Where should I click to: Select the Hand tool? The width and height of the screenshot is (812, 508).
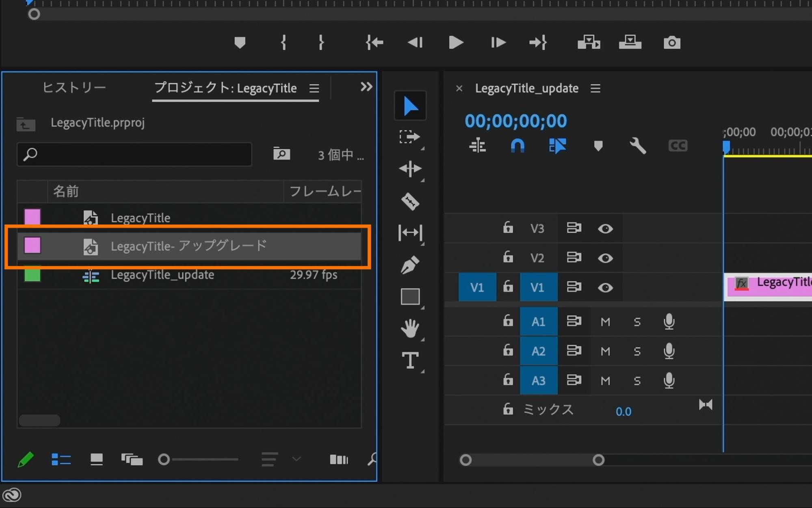pos(410,328)
